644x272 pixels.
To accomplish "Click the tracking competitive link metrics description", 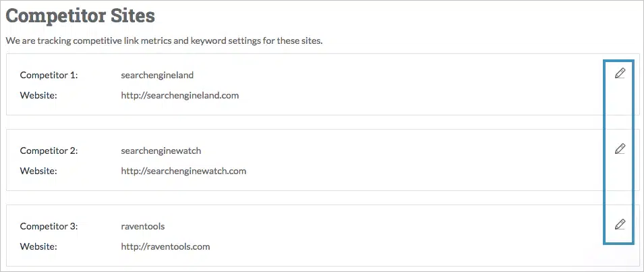I will coord(165,41).
